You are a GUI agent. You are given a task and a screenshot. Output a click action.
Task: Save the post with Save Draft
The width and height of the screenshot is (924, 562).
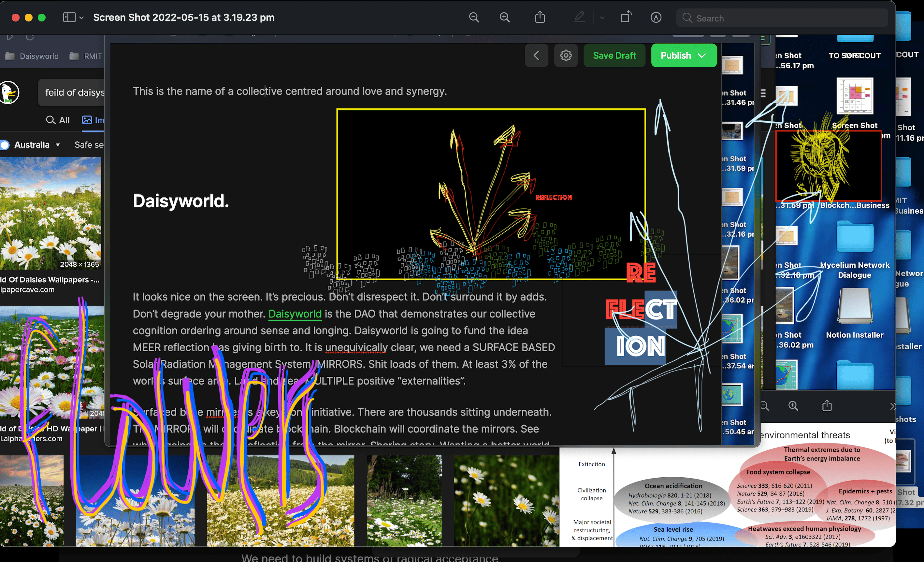(x=614, y=55)
